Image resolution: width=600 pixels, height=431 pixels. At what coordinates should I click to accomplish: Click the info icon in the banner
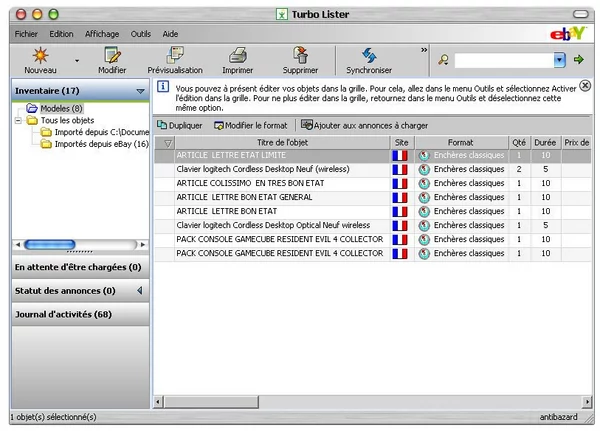click(163, 87)
